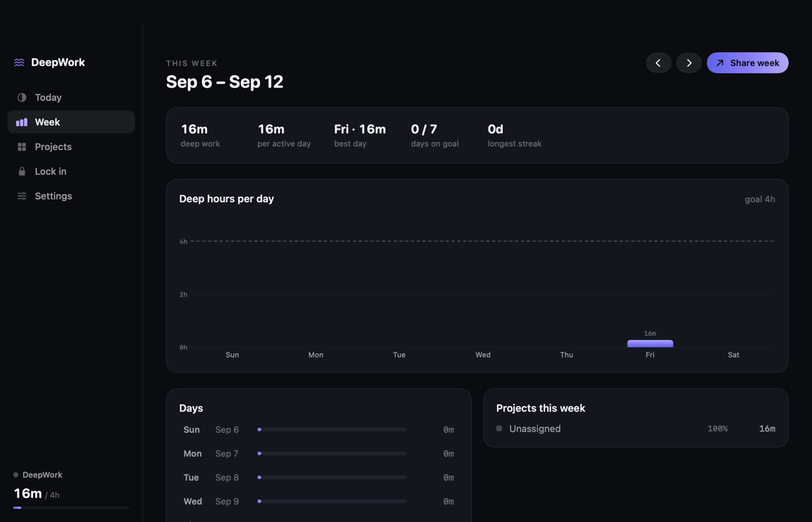
Task: Click the Friday 16m bar in chart
Action: [x=650, y=343]
